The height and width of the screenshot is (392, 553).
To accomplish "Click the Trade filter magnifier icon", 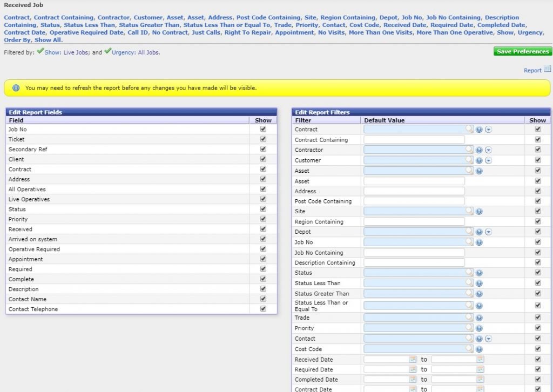I will click(469, 317).
